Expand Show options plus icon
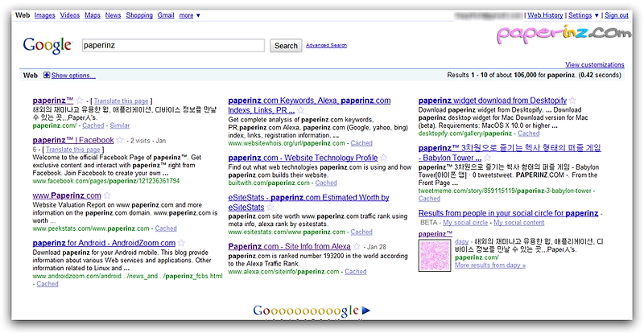The width and height of the screenshot is (644, 333). [x=47, y=75]
